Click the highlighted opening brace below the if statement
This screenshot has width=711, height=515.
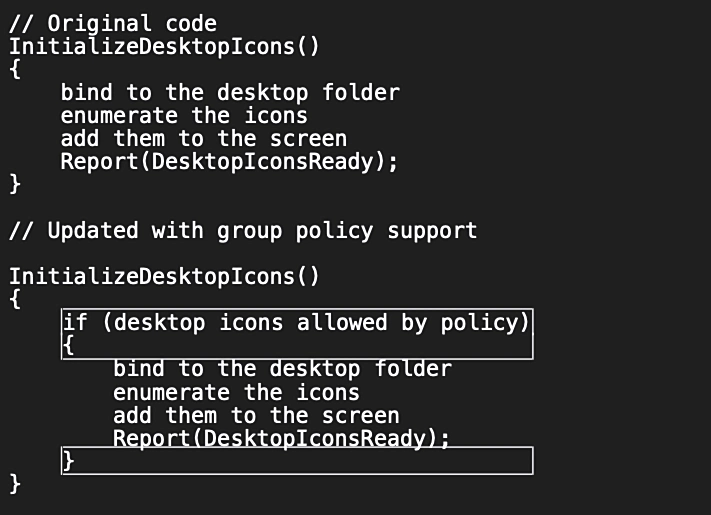pyautogui.click(x=68, y=346)
